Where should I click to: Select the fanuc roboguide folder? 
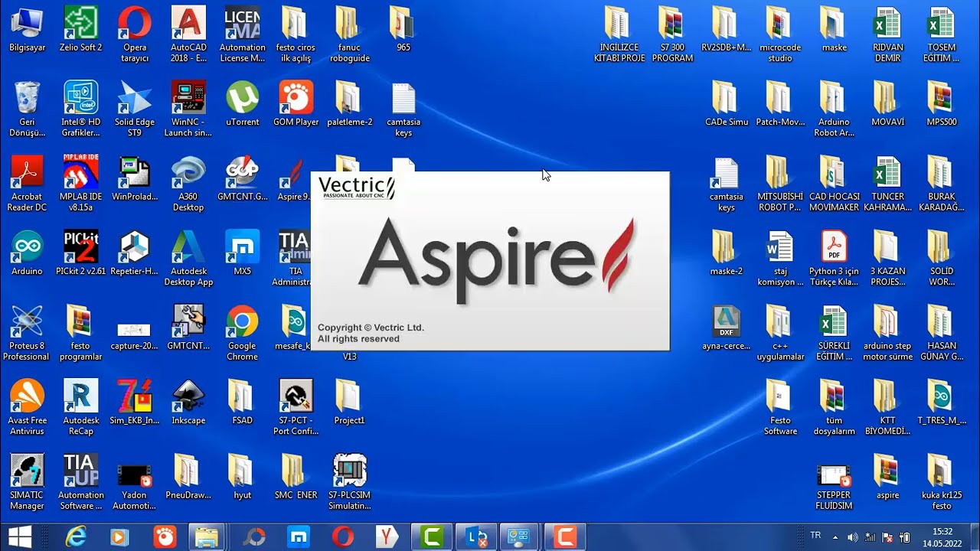click(x=349, y=36)
